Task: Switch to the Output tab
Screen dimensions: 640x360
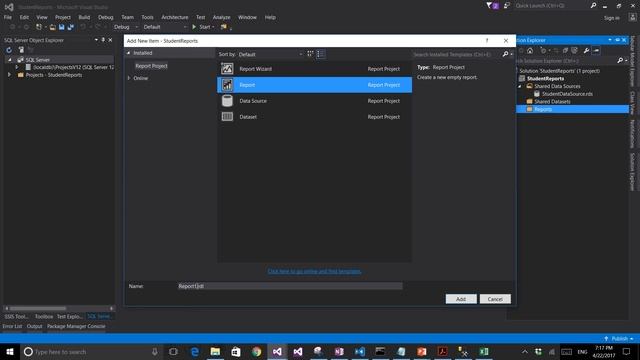Action: 34,326
